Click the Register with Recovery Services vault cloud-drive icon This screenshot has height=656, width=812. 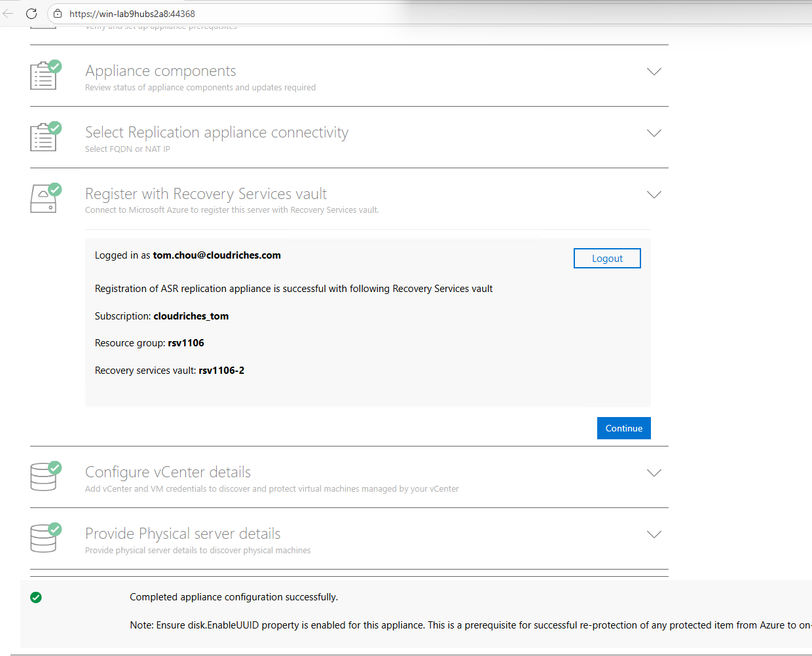click(43, 198)
